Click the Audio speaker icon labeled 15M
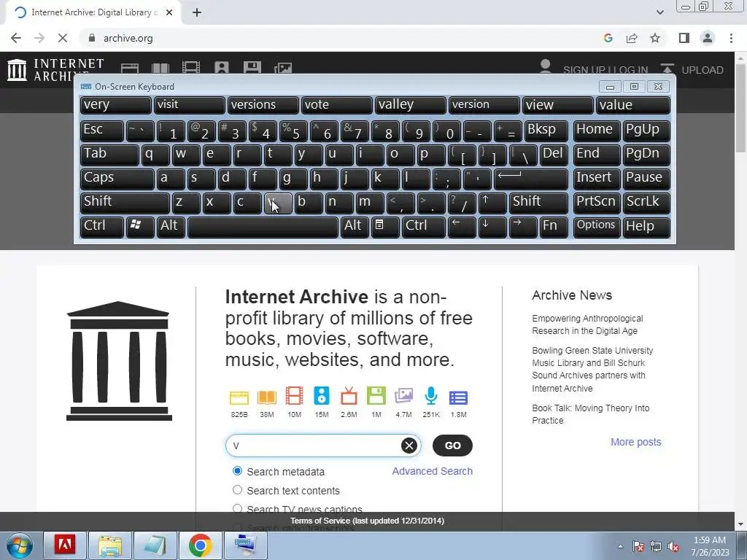The image size is (747, 560). click(322, 396)
